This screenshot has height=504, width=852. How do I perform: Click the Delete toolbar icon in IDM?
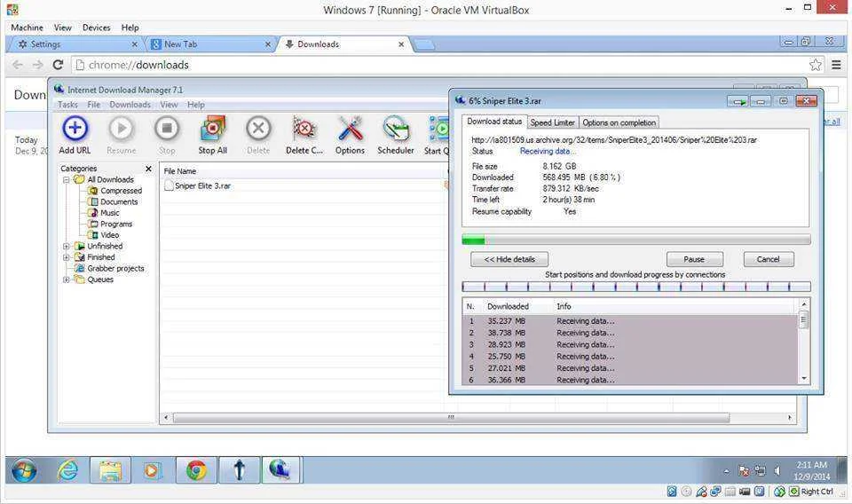(258, 135)
